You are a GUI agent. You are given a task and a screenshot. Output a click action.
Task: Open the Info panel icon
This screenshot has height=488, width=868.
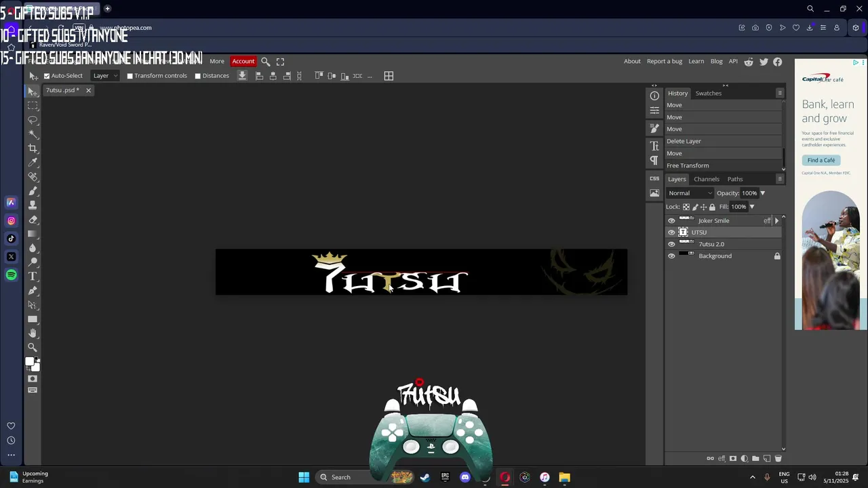click(x=654, y=96)
